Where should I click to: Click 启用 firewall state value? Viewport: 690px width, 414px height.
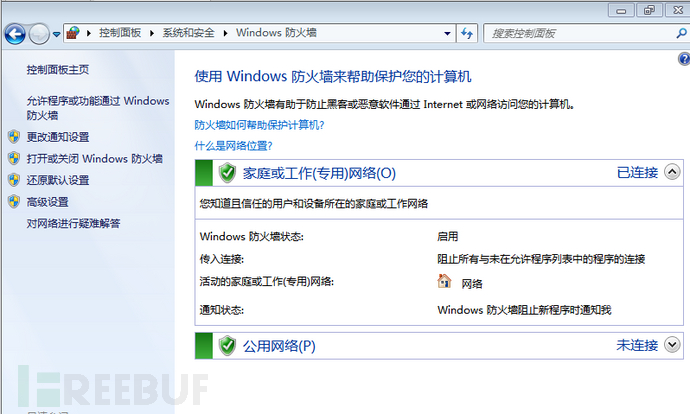click(448, 237)
